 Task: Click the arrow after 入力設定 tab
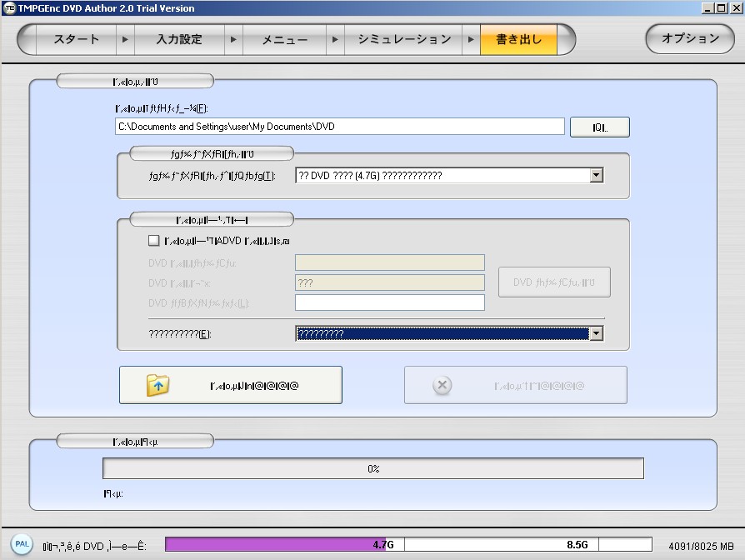(233, 39)
